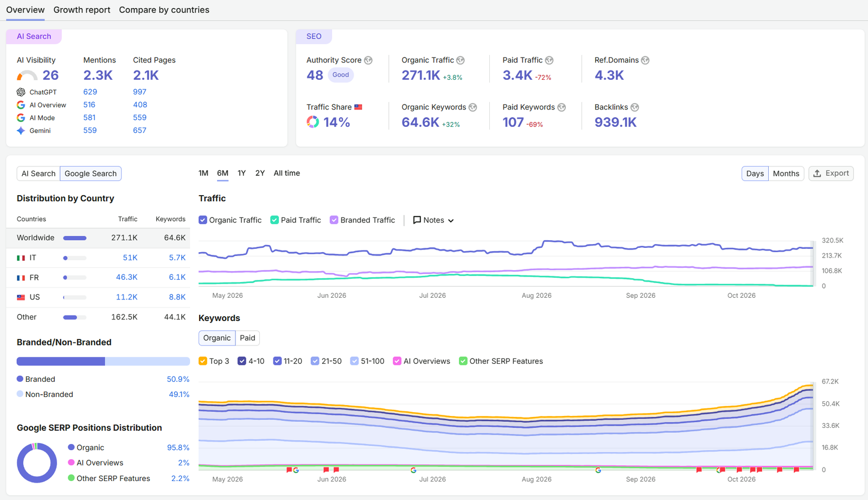Select the 1Y time range
The height and width of the screenshot is (500, 868).
[x=241, y=173]
